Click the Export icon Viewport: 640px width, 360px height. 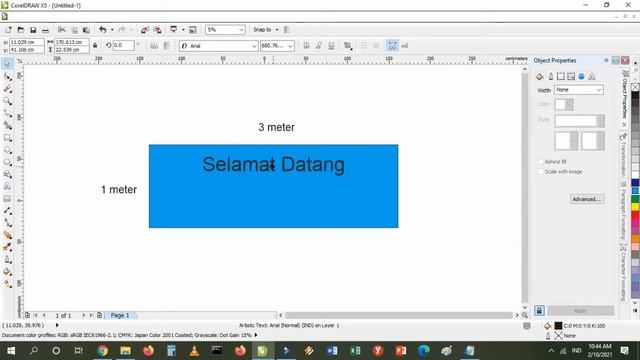coord(157,30)
